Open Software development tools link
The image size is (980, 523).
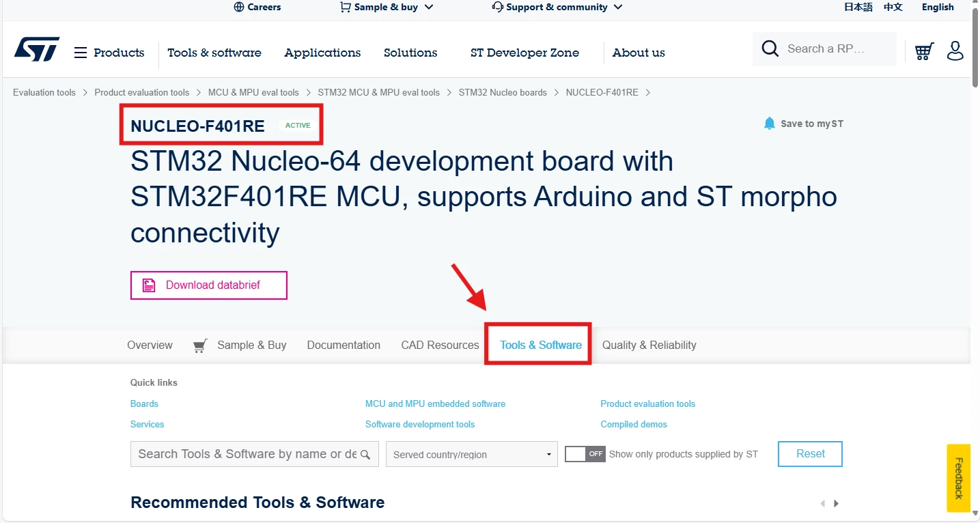tap(420, 424)
